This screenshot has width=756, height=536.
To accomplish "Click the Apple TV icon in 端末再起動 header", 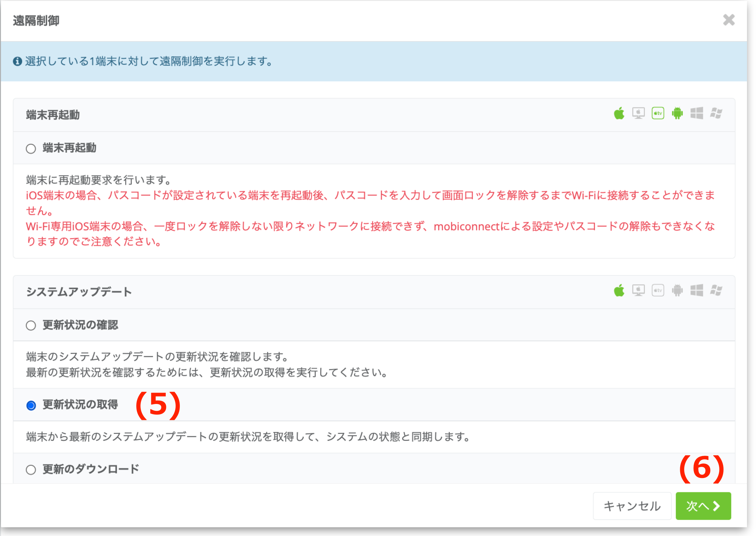I will click(658, 113).
